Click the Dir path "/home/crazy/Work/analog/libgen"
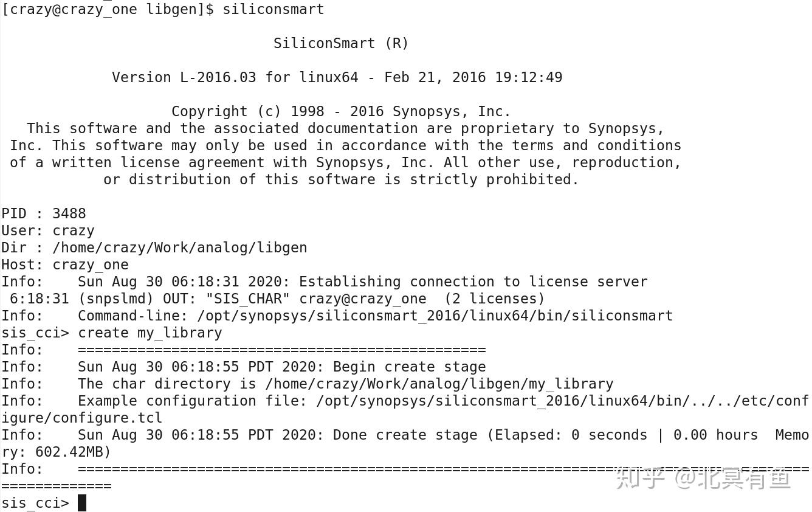The image size is (812, 512). 180,247
